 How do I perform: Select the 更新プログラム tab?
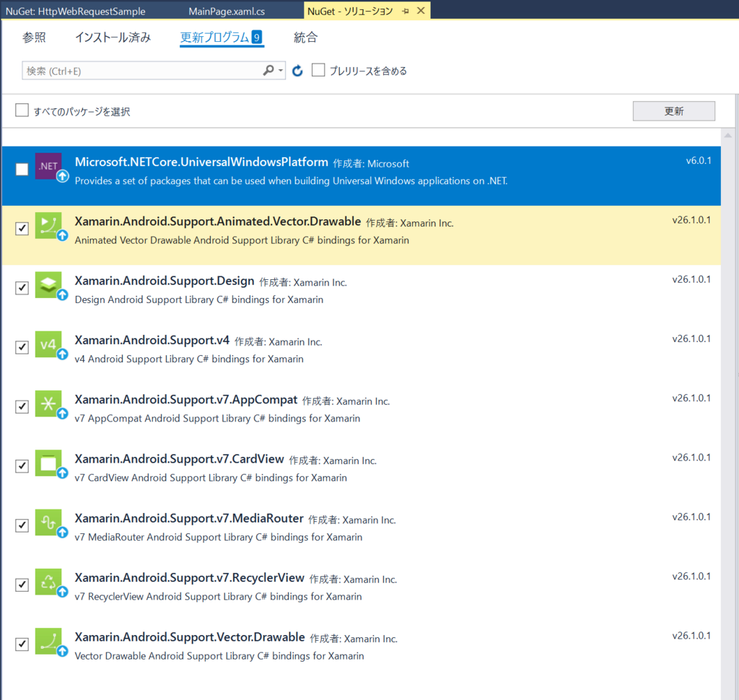tap(222, 38)
